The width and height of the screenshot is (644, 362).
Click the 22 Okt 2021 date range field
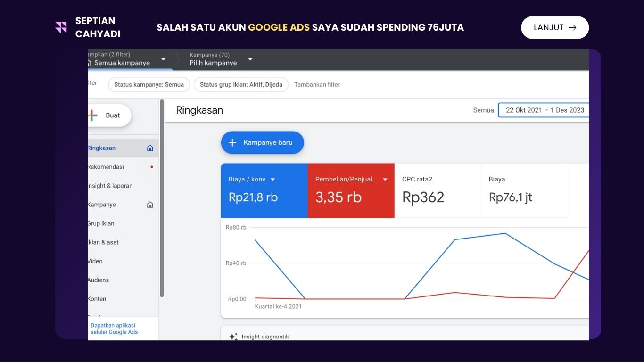point(545,110)
